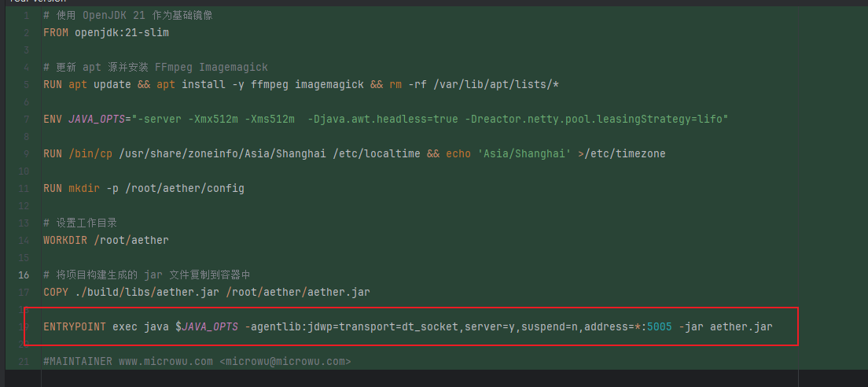Click '/usr/share/zoneinfo/Asia/Shanghai' path

click(223, 154)
